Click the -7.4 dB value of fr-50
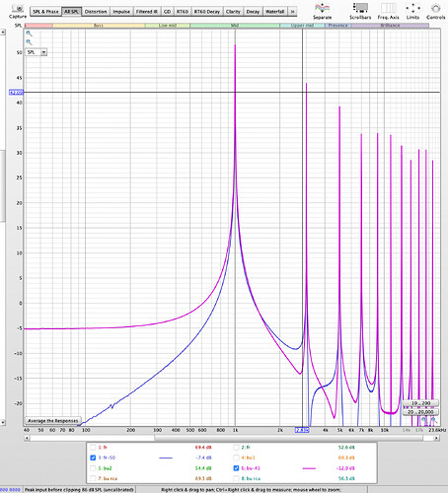The height and width of the screenshot is (493, 448). pyautogui.click(x=204, y=458)
